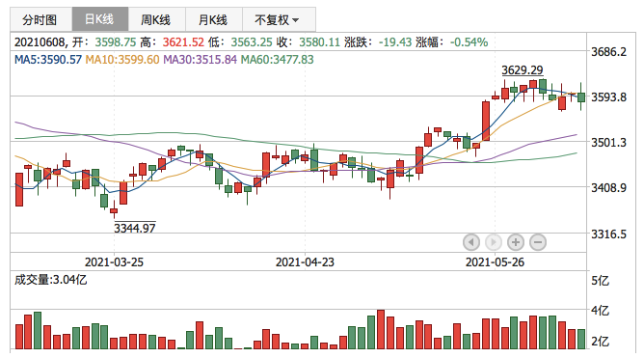The image size is (644, 358).
Task: Click the 3501.3 price axis label
Action: (x=608, y=143)
